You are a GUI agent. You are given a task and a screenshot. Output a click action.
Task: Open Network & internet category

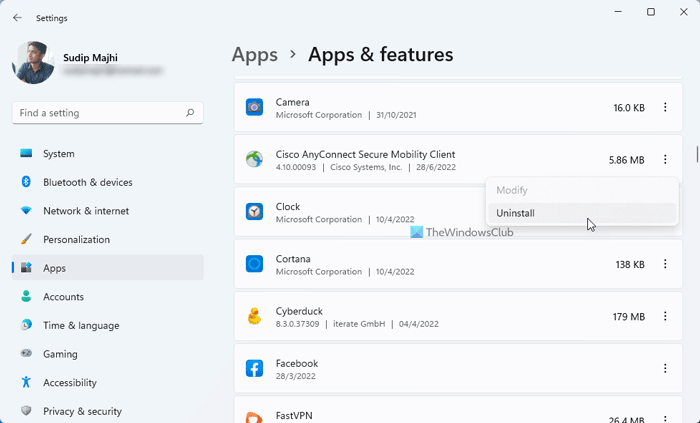click(x=108, y=211)
